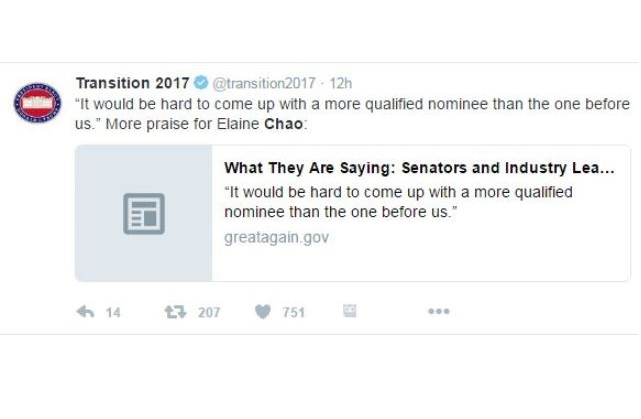Click the article placeholder icon in link card
This screenshot has height=419, width=641.
click(x=144, y=213)
